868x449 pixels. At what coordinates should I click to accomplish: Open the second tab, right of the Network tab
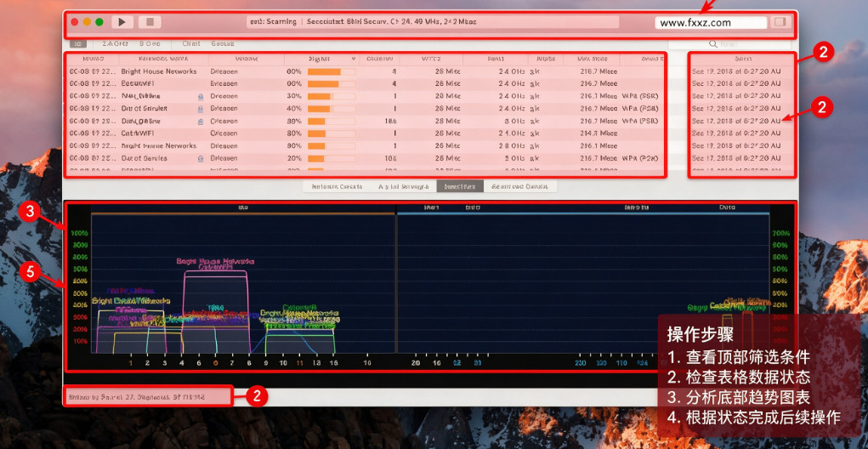coord(404,186)
